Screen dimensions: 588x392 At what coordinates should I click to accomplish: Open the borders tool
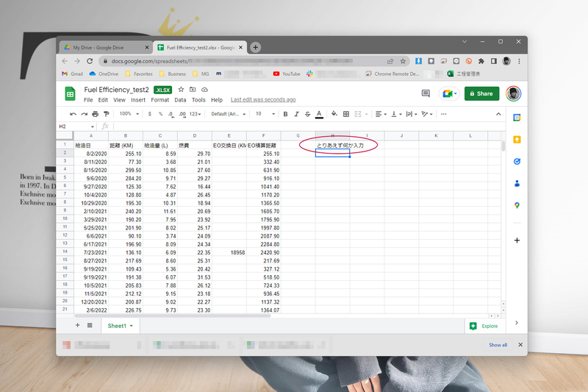[x=346, y=114]
